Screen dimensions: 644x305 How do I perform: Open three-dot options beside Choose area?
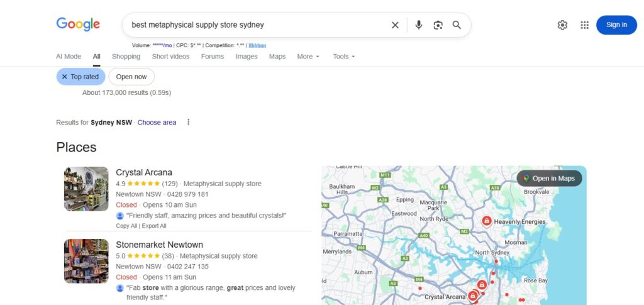coord(188,123)
